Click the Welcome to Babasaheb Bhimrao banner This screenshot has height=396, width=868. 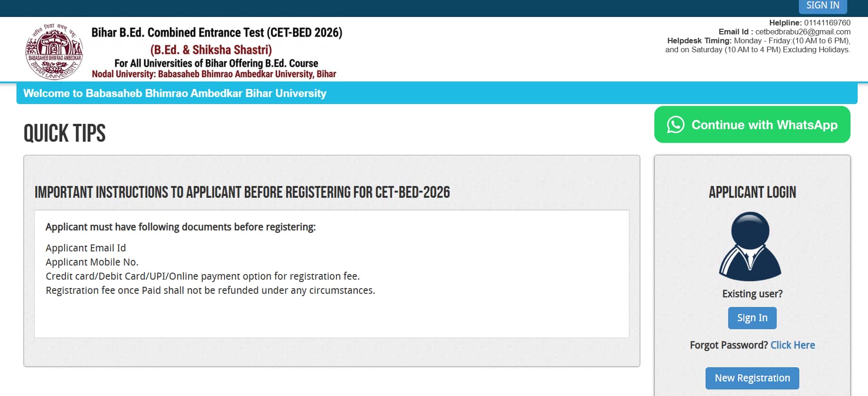coord(175,93)
